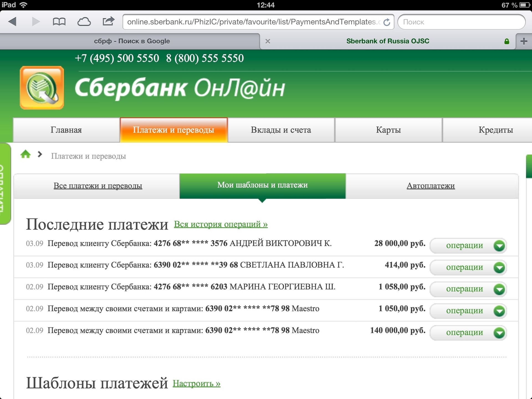532x399 pixels.
Task: Open Настроить templates link
Action: [x=196, y=383]
